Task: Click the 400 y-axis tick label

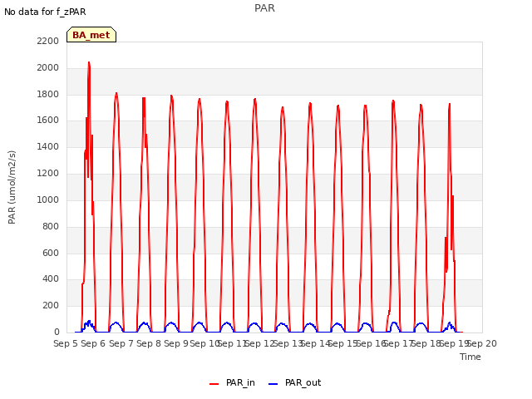Action: pyautogui.click(x=51, y=279)
